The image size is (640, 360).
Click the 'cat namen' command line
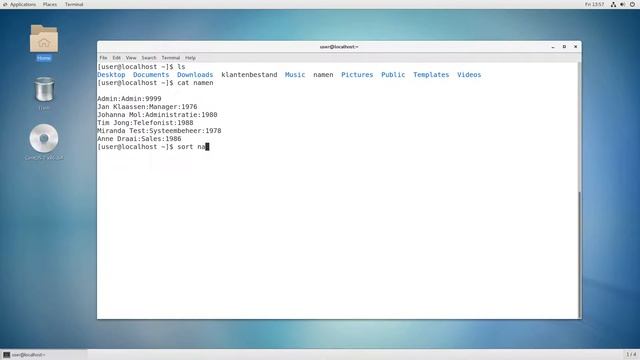[155, 83]
